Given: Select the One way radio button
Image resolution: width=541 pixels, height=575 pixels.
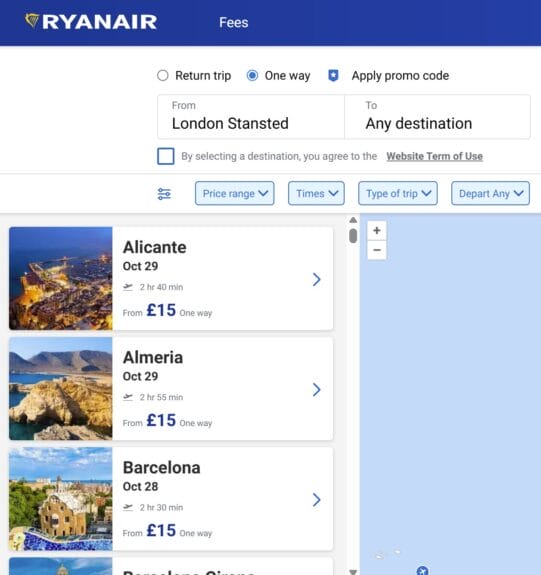Looking at the screenshot, I should click(x=252, y=76).
